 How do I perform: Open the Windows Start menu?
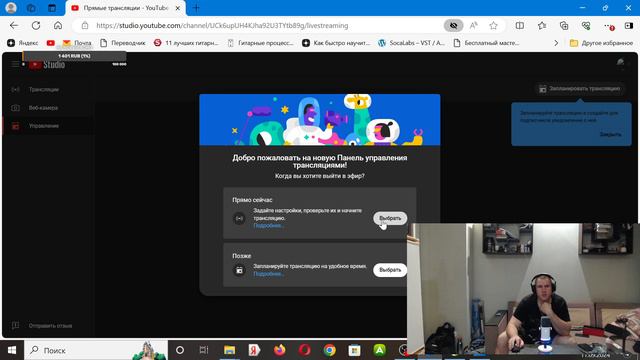[12, 350]
